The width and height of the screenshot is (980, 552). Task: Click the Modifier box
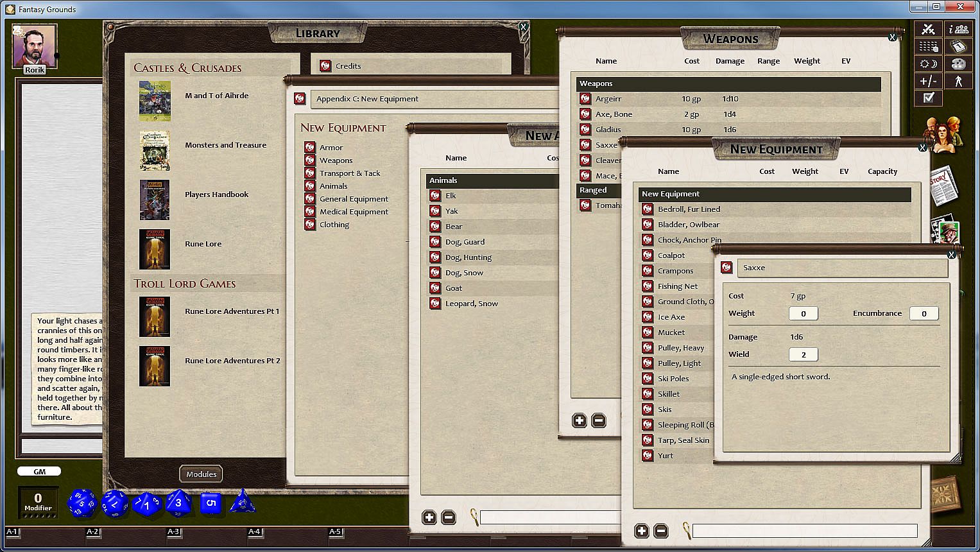click(38, 502)
